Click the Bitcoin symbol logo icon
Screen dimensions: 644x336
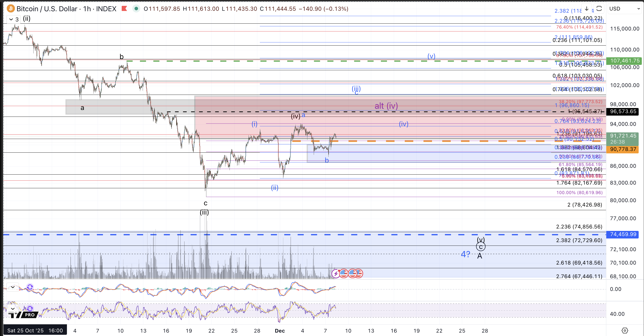[11, 9]
